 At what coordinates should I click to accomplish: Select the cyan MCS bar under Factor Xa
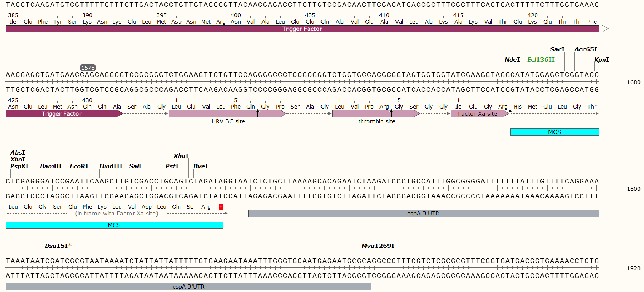pyautogui.click(x=554, y=132)
